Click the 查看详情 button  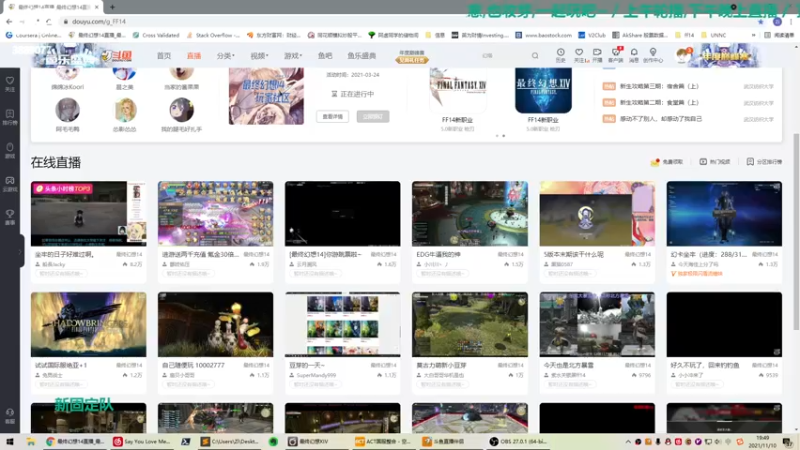(333, 116)
